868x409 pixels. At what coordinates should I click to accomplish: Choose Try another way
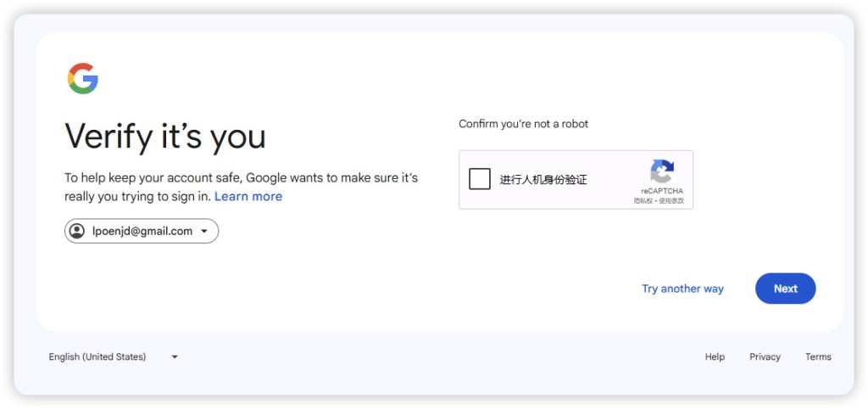point(682,289)
